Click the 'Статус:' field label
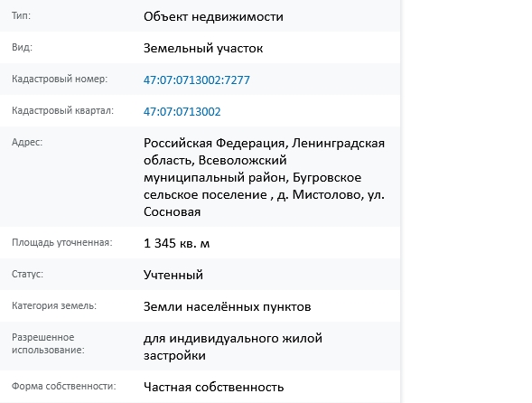Screen dimensions: 532x403 click(x=27, y=274)
